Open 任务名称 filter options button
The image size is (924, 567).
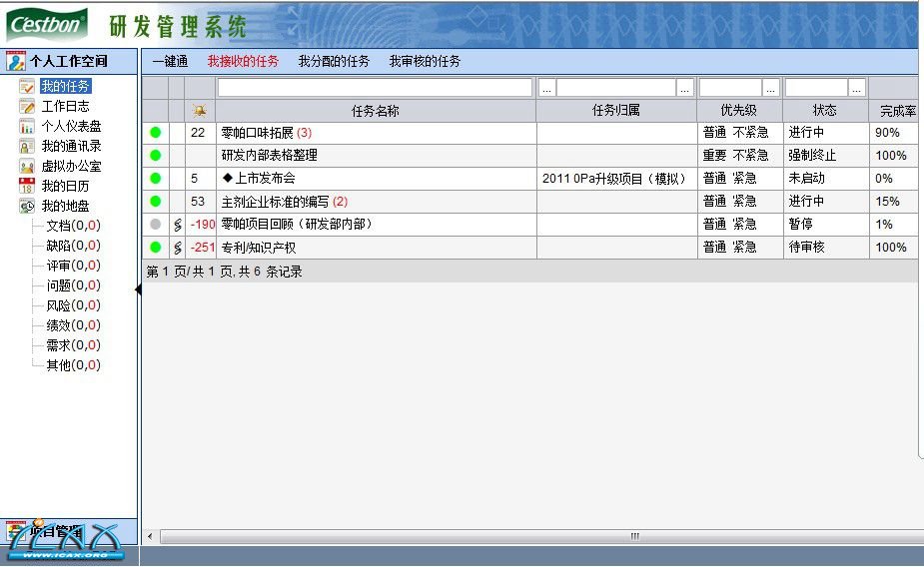point(546,88)
